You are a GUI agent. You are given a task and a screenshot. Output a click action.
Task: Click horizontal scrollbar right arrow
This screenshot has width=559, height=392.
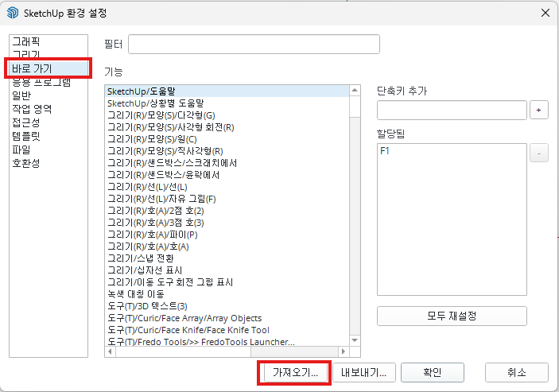tap(344, 351)
